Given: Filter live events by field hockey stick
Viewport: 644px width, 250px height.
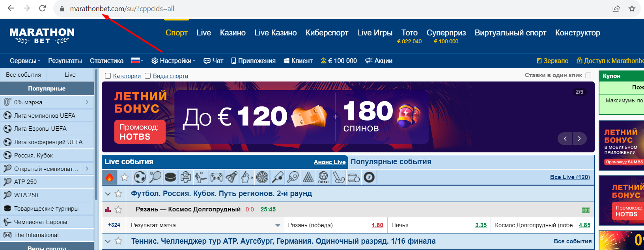Looking at the screenshot, I should click(338, 177).
